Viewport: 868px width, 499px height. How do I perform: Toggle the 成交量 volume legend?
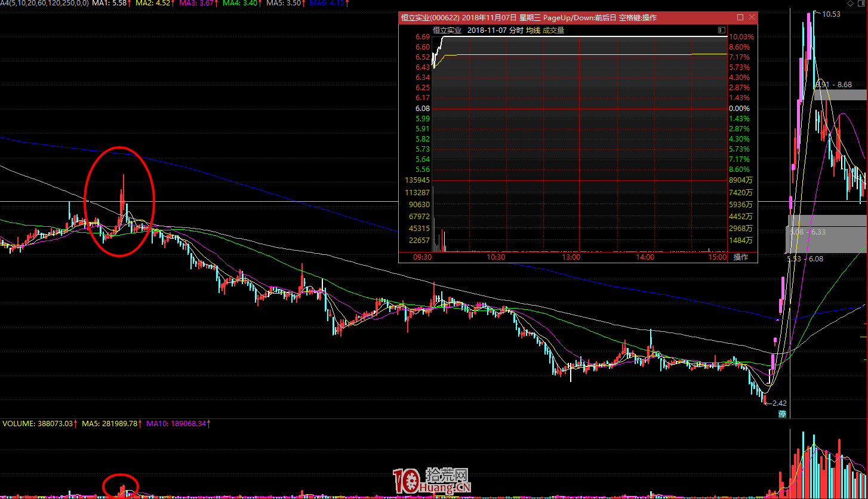pos(553,30)
